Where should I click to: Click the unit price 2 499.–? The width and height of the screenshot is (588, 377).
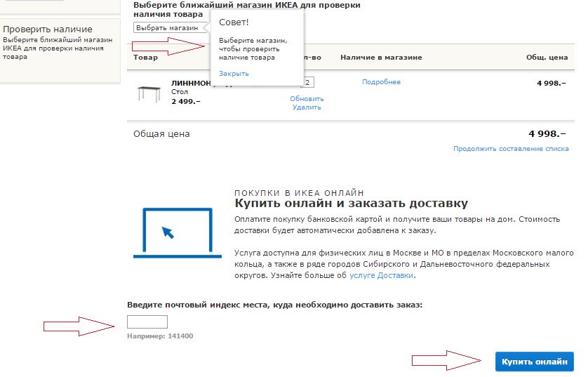pyautogui.click(x=186, y=101)
